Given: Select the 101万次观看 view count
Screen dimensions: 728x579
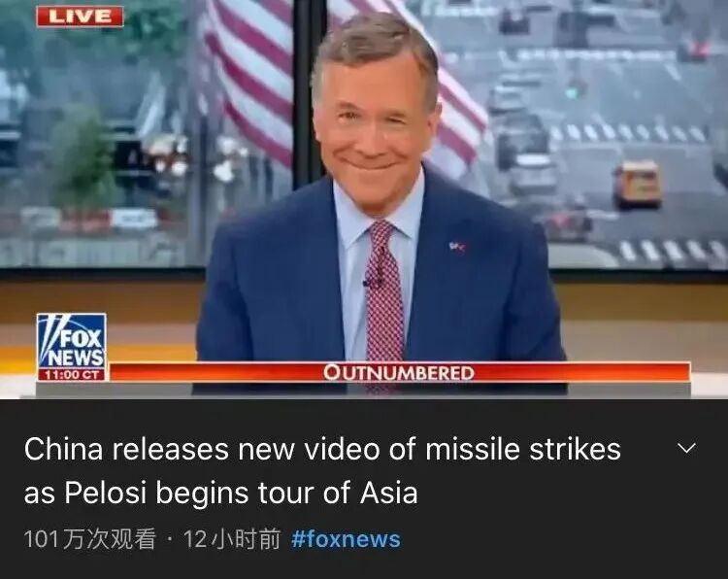Looking at the screenshot, I should (x=89, y=539).
